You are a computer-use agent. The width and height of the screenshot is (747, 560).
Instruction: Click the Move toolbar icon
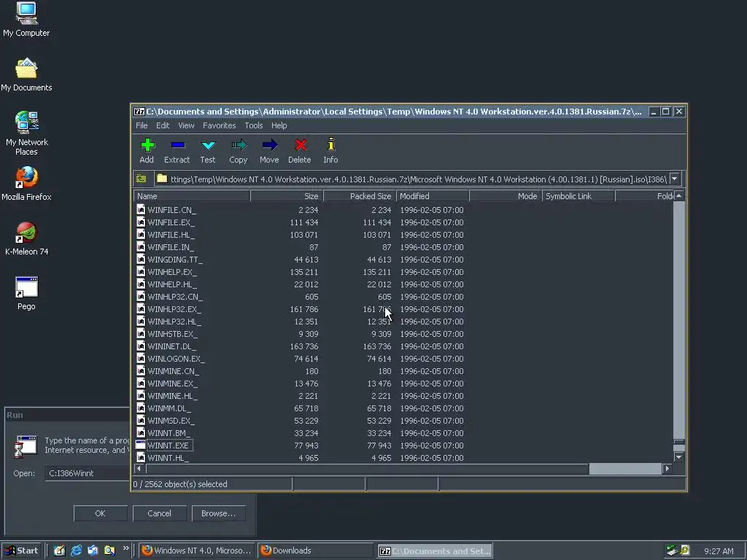click(x=269, y=145)
